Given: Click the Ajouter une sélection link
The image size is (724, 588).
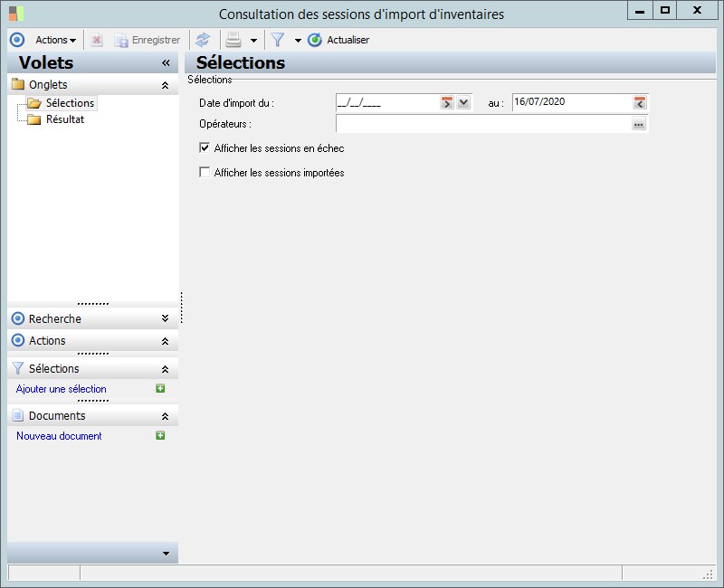Looking at the screenshot, I should click(62, 389).
